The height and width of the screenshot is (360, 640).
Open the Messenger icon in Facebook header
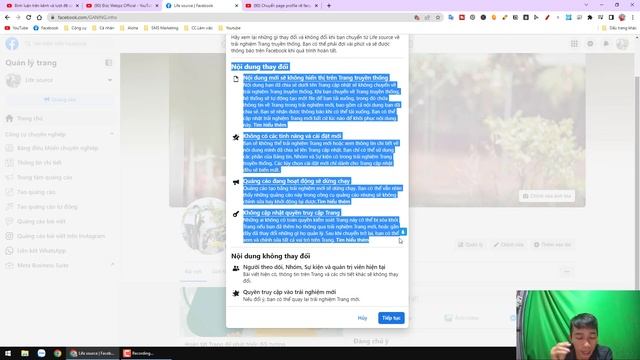(590, 44)
